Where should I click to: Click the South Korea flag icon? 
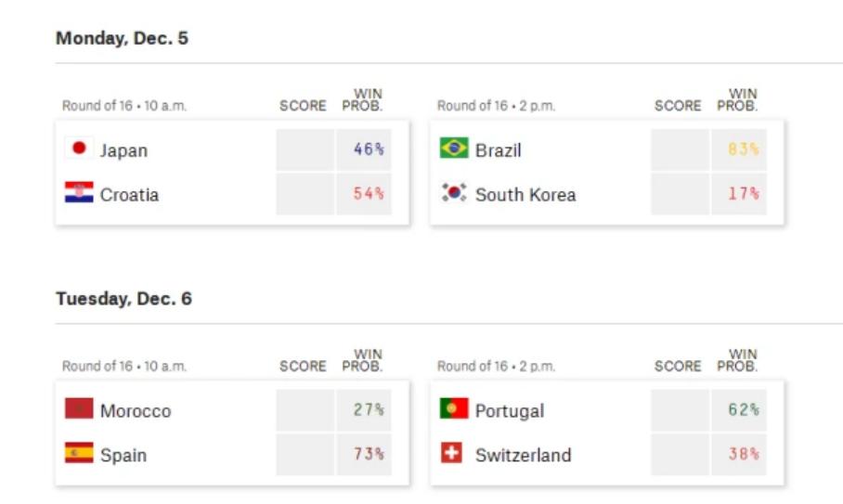[454, 193]
